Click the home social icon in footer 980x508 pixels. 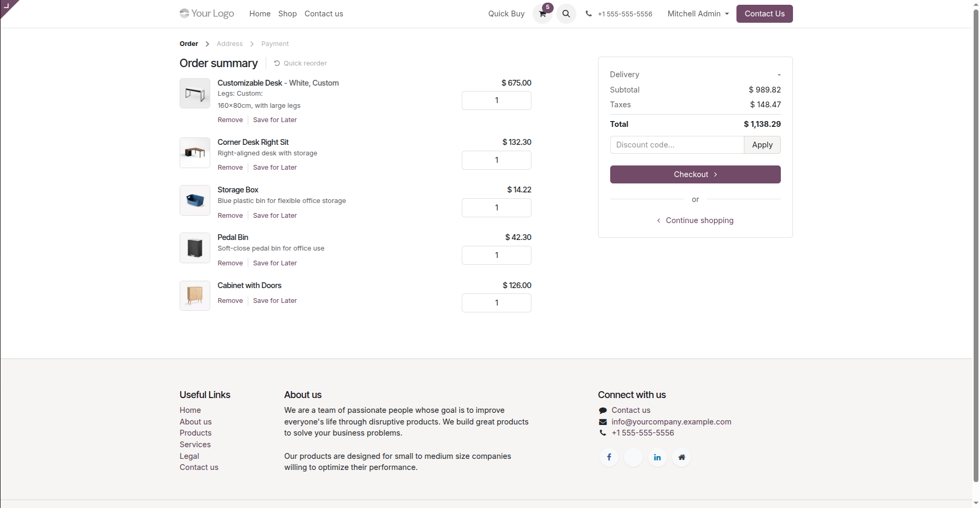pos(682,457)
